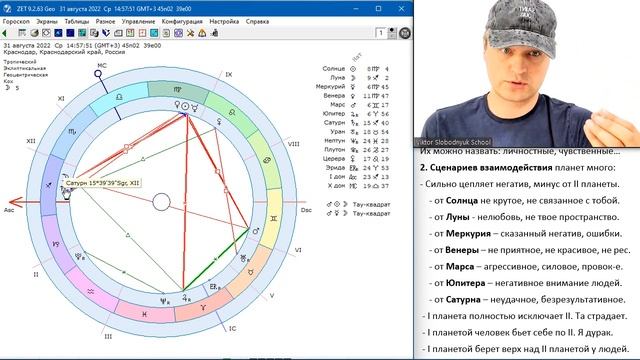This screenshot has height=360, width=640.
Task: Select the Церера row in planet table
Action: click(x=356, y=158)
